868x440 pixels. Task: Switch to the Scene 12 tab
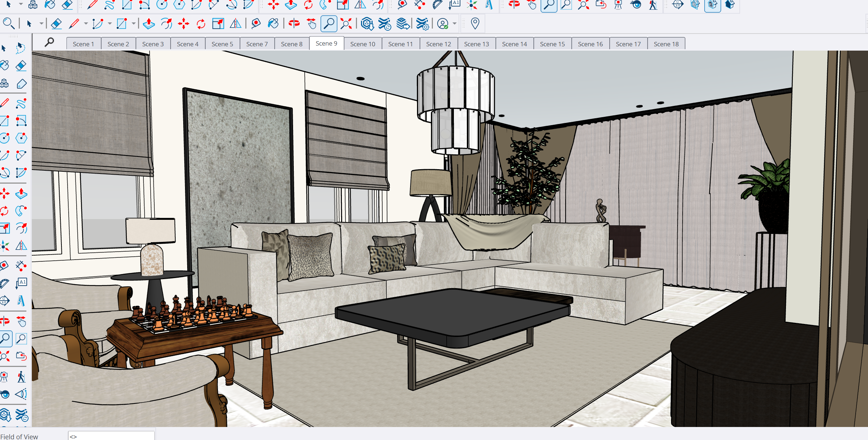click(x=438, y=44)
